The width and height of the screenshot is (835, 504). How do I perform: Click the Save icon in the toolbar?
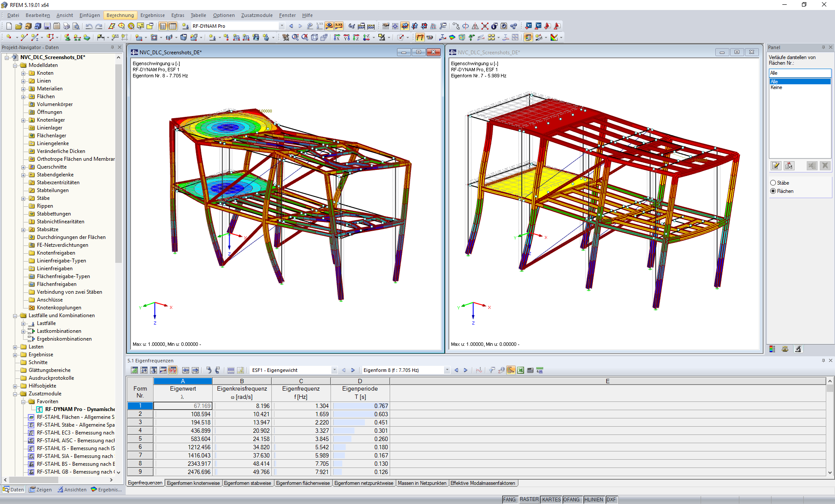click(x=47, y=26)
